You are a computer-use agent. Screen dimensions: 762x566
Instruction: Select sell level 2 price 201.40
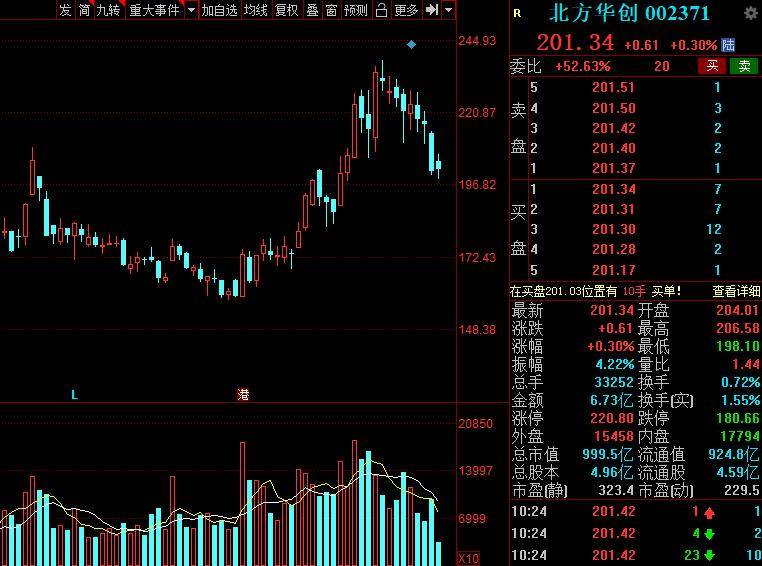coord(613,148)
